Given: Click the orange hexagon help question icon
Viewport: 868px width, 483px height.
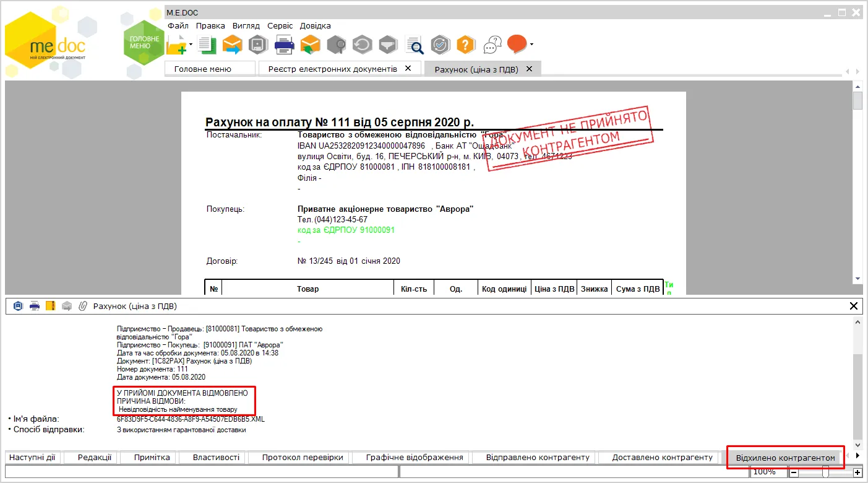Looking at the screenshot, I should pyautogui.click(x=466, y=45).
